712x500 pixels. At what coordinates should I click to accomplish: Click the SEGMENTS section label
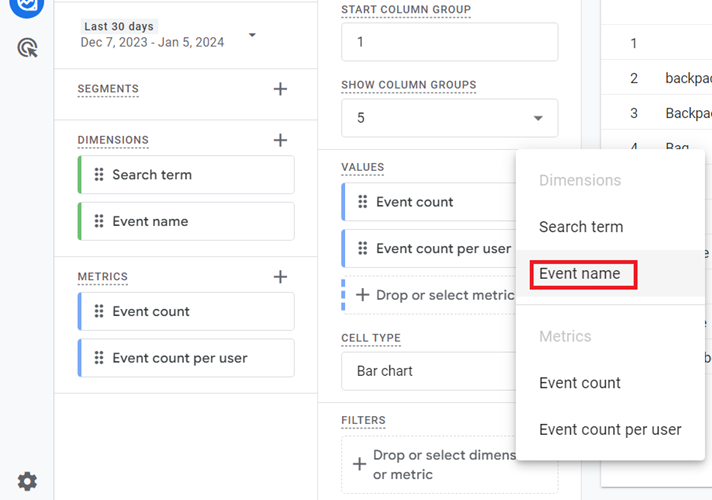108,89
